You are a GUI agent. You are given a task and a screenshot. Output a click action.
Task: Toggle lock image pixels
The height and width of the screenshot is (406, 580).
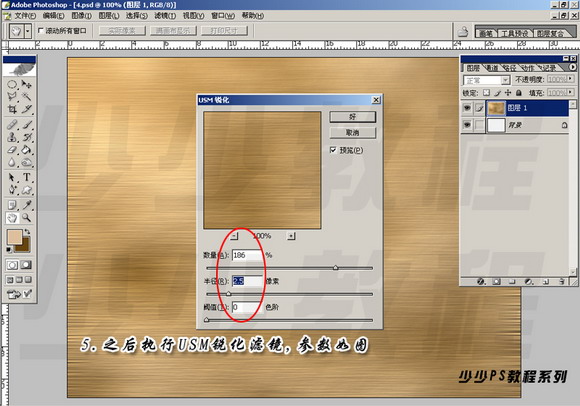[498, 92]
